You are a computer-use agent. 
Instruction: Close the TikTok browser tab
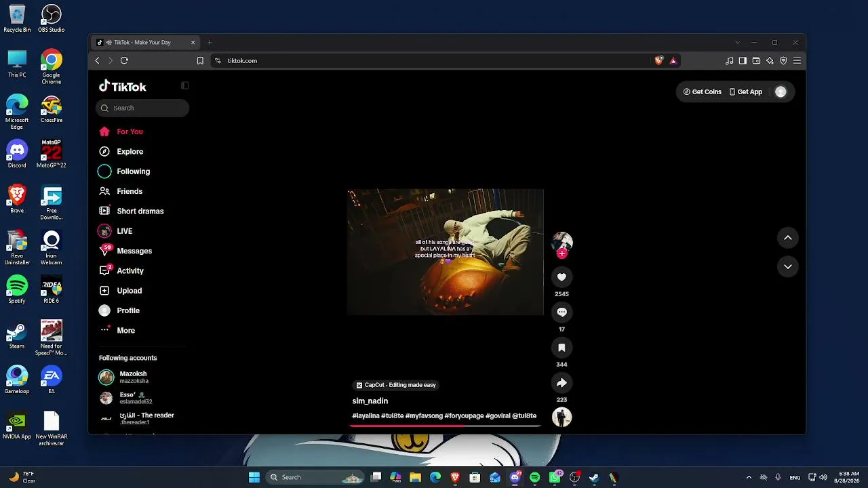(x=193, y=43)
